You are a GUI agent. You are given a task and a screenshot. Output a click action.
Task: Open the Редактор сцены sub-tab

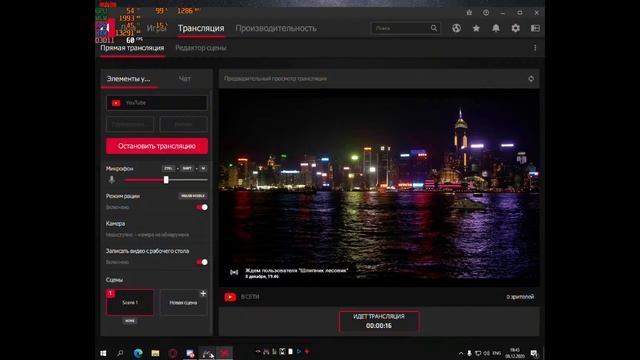coord(200,48)
